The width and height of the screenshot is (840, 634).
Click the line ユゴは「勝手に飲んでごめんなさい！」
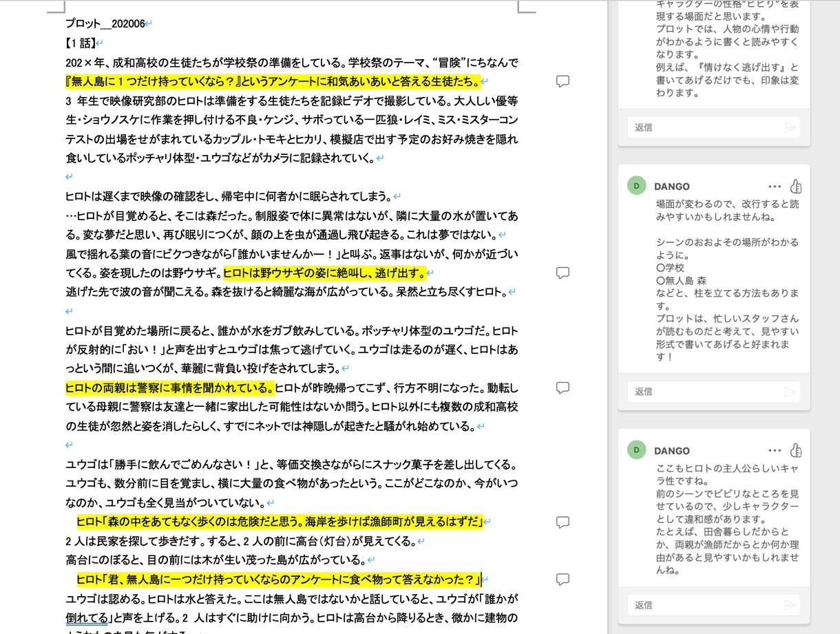pyautogui.click(x=292, y=465)
